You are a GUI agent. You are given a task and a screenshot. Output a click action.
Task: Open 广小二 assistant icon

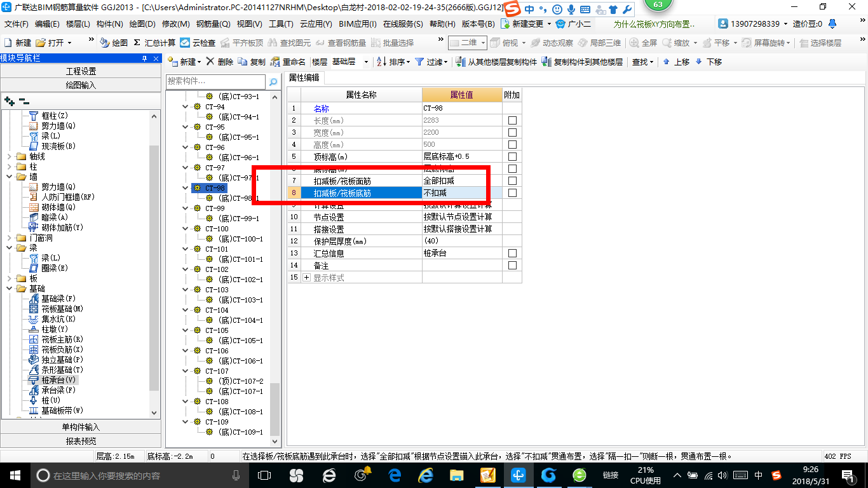point(560,24)
